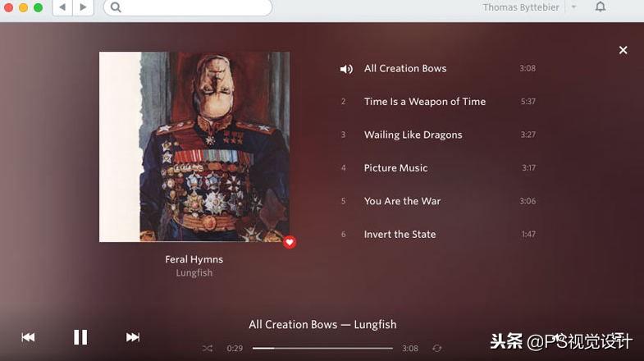
Task: Click inside the search field
Action: coord(188,7)
